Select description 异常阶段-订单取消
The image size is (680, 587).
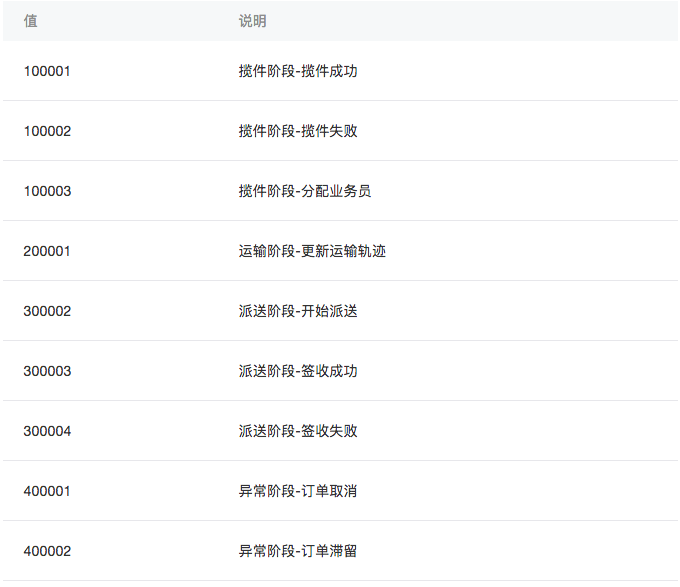tap(298, 491)
